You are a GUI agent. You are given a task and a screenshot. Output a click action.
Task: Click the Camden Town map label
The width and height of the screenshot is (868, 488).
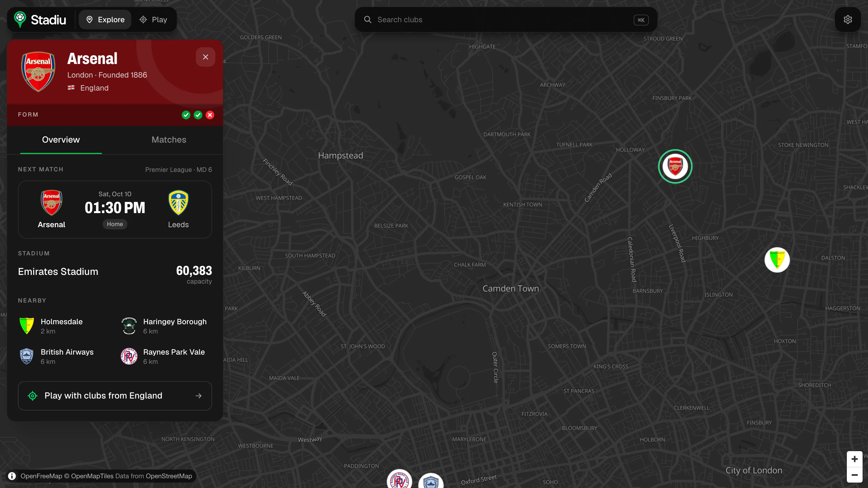point(511,288)
